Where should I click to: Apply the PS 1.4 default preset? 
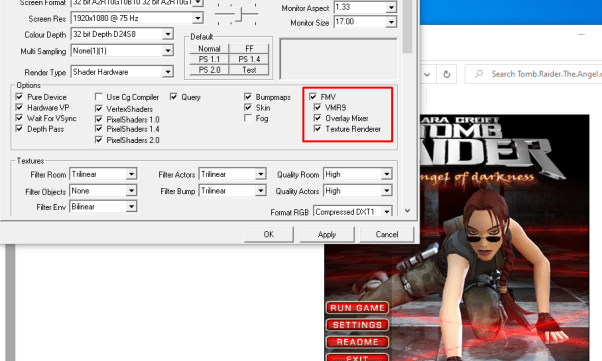(249, 59)
